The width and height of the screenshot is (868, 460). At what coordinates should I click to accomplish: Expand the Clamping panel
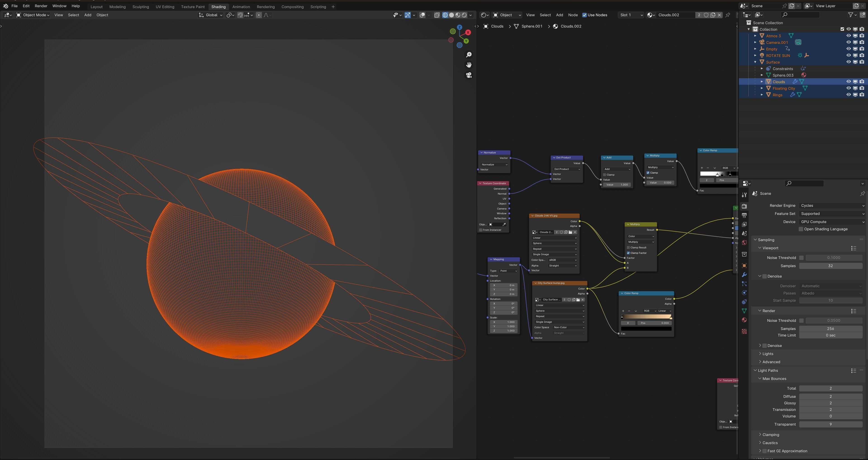[x=771, y=435]
